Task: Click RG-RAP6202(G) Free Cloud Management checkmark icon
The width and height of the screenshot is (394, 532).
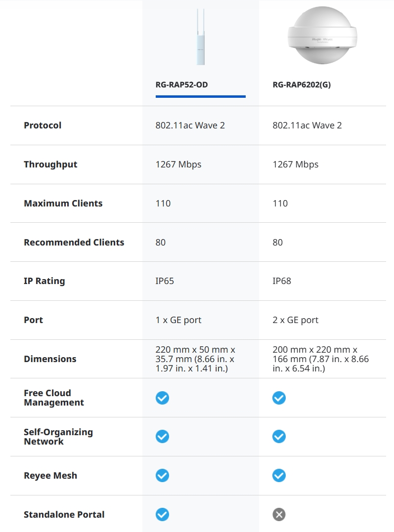Action: [x=279, y=398]
